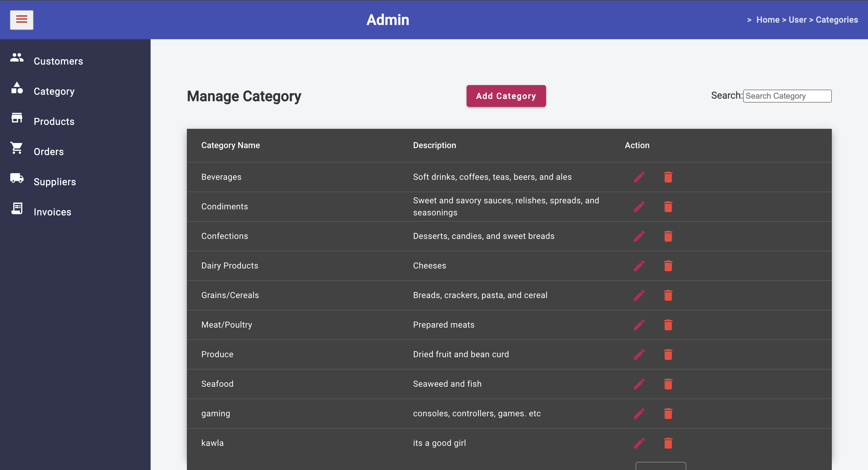Image resolution: width=868 pixels, height=470 pixels.
Task: Edit the kawla category pencil icon
Action: tap(639, 443)
